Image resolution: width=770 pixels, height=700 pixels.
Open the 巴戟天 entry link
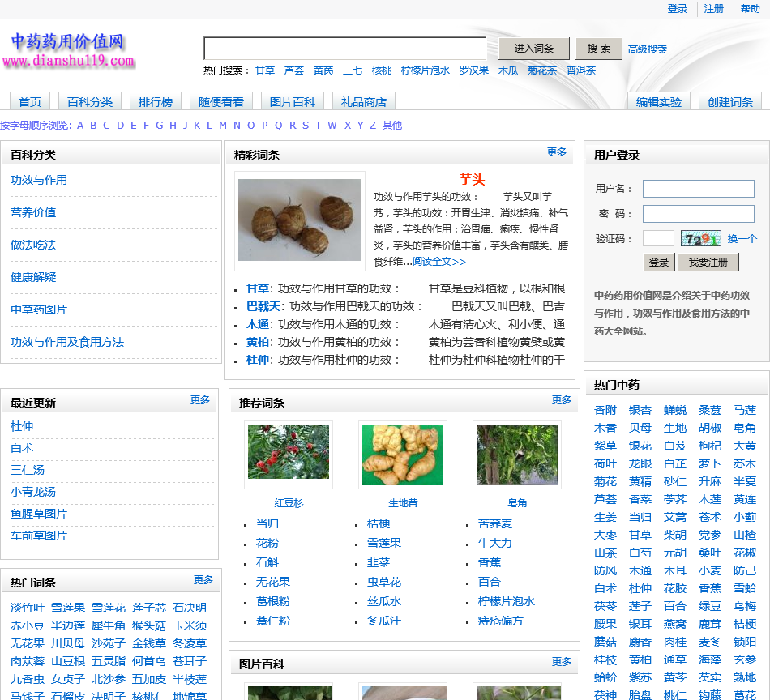263,306
